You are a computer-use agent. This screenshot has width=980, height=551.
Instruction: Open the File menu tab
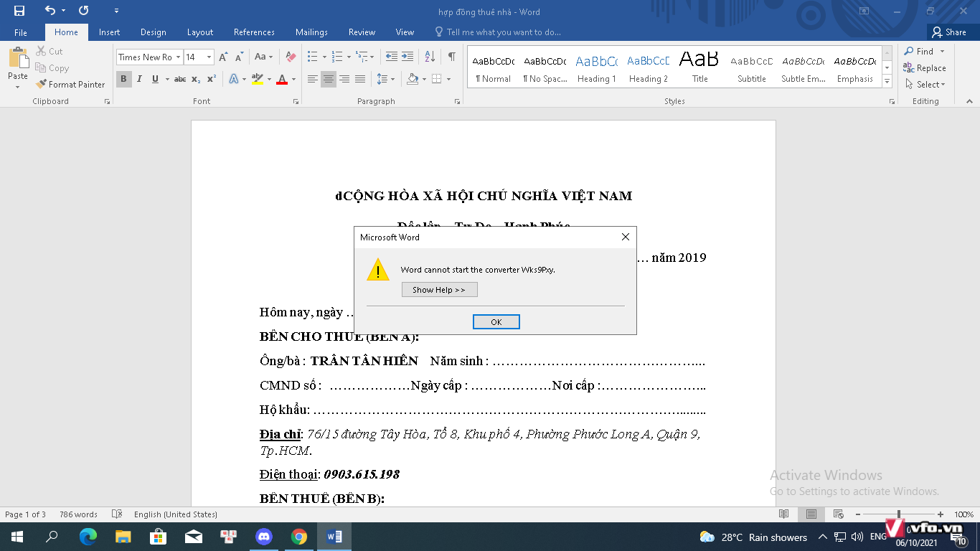tap(21, 32)
